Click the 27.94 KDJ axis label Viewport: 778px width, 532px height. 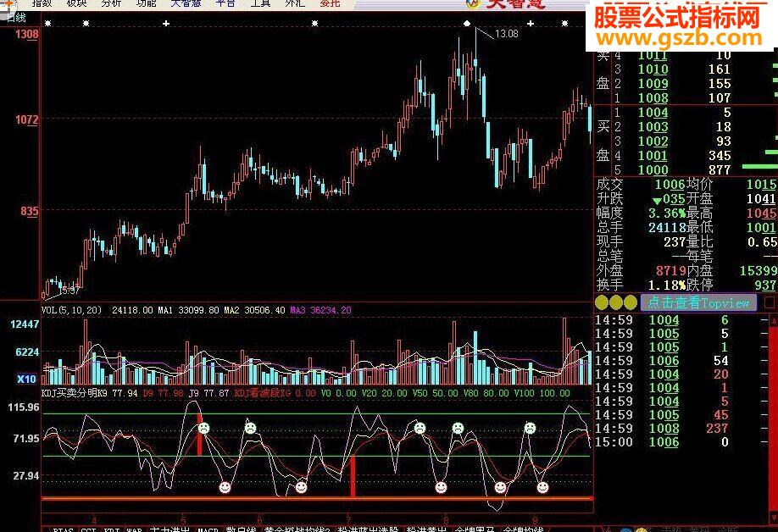click(x=25, y=476)
